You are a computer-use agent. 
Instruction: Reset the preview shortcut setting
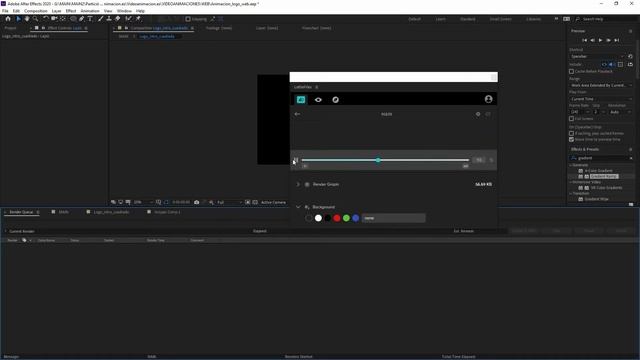click(630, 56)
